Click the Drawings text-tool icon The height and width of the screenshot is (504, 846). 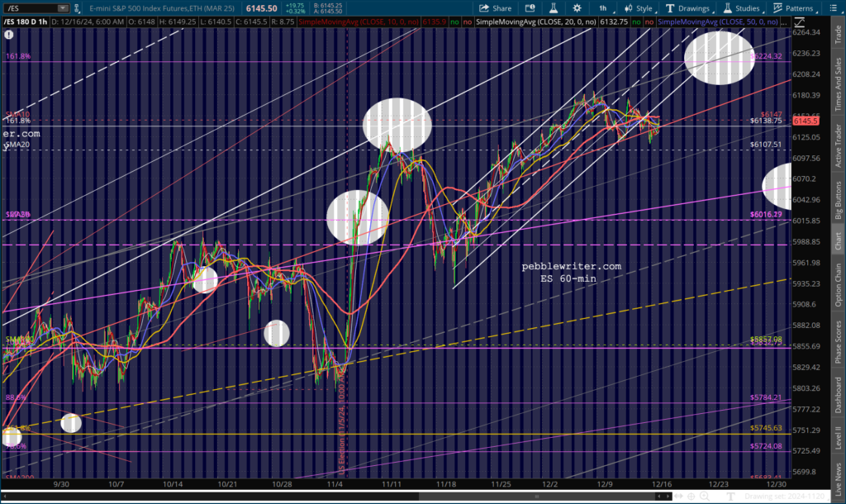click(x=666, y=8)
